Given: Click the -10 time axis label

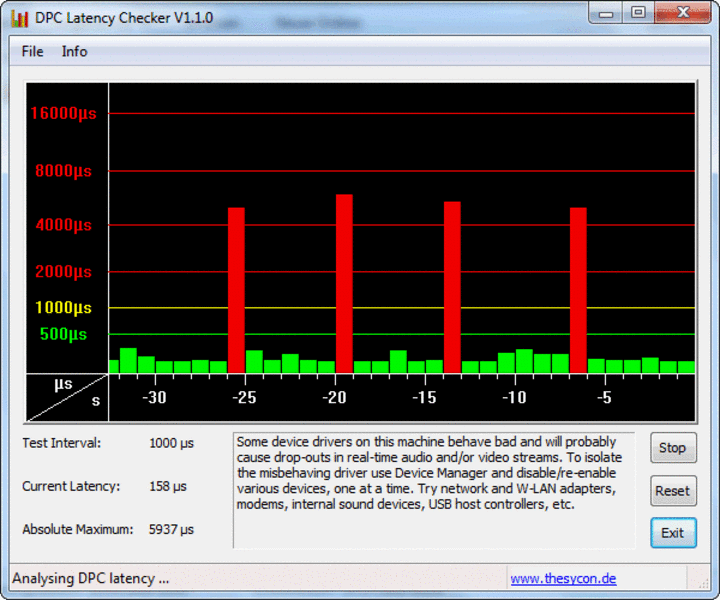Looking at the screenshot, I should tap(514, 397).
